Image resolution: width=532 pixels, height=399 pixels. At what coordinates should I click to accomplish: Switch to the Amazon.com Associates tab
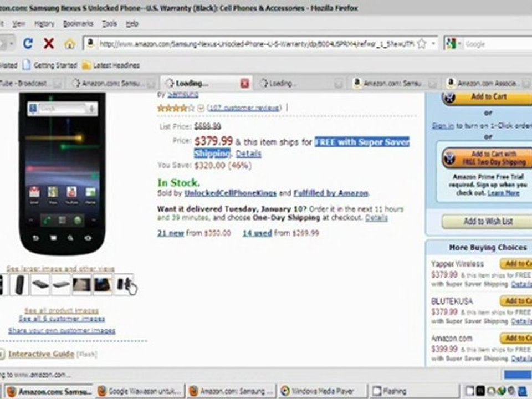489,83
